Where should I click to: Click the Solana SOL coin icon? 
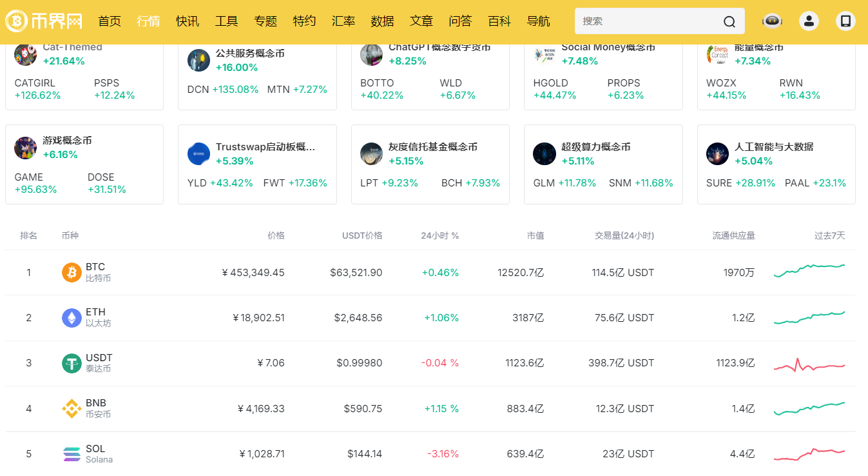(x=72, y=454)
